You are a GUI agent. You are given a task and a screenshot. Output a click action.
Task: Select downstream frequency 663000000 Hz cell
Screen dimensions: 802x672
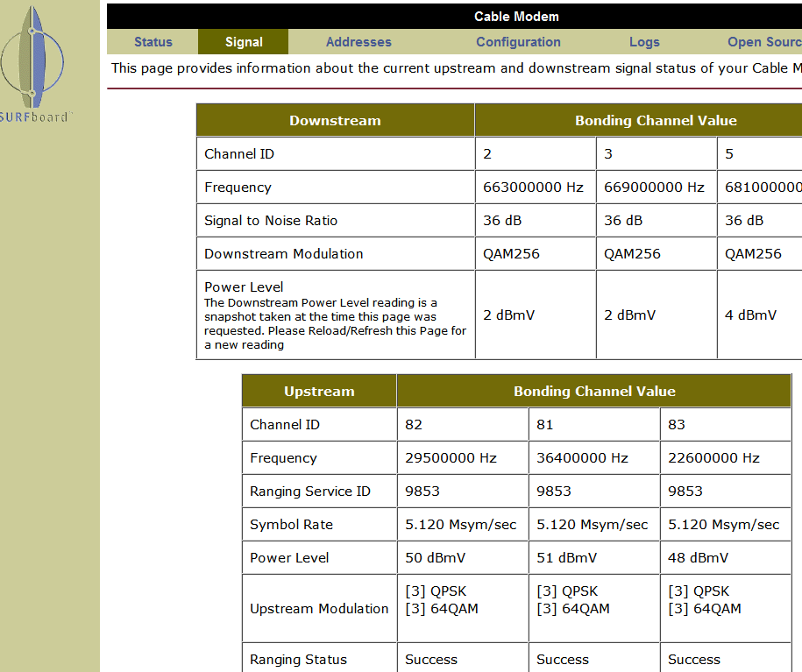point(536,187)
